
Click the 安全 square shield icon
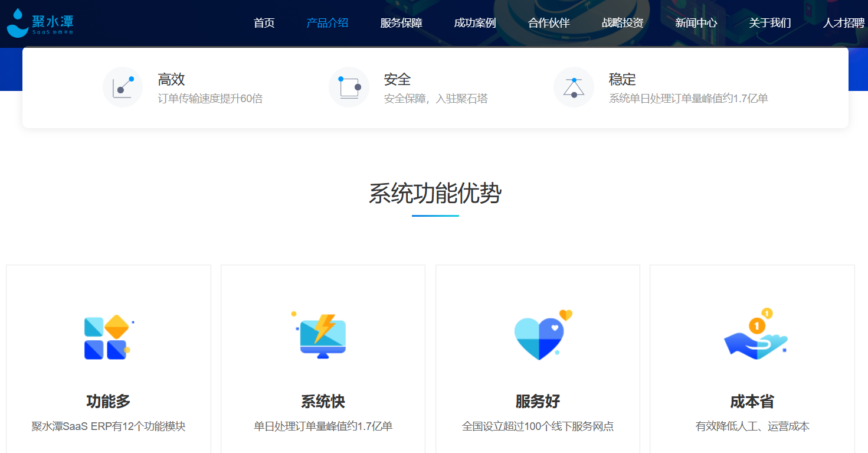(x=349, y=87)
